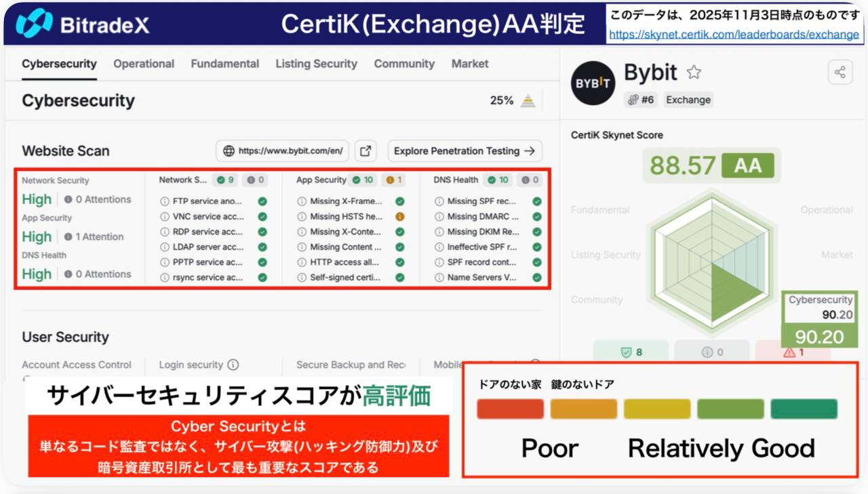The width and height of the screenshot is (868, 494).
Task: Click the dark green rating swatch
Action: tap(804, 409)
